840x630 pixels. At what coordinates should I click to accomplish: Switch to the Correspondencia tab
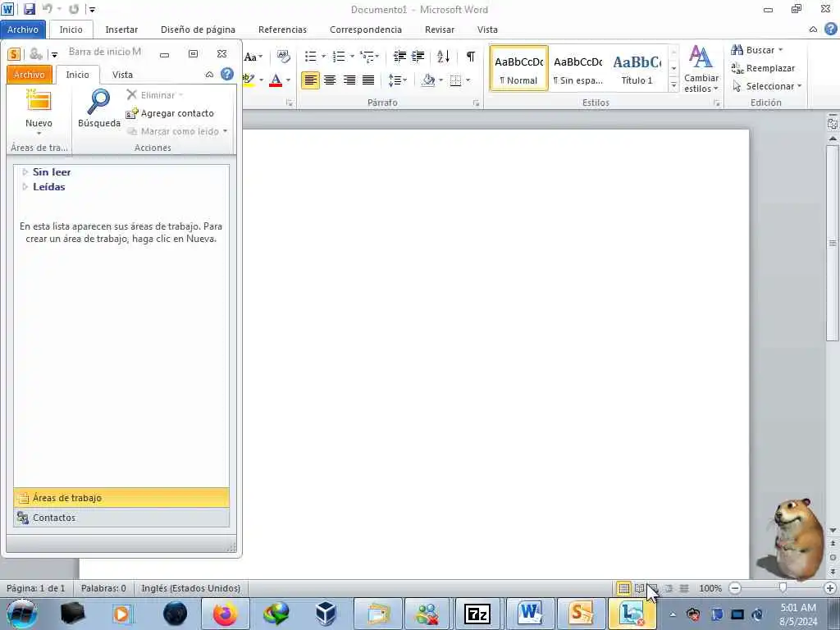click(x=365, y=30)
